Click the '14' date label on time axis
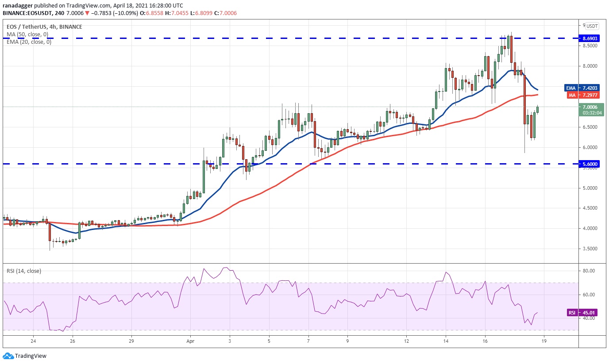Viewport: 609px width, 364px height. point(446,341)
